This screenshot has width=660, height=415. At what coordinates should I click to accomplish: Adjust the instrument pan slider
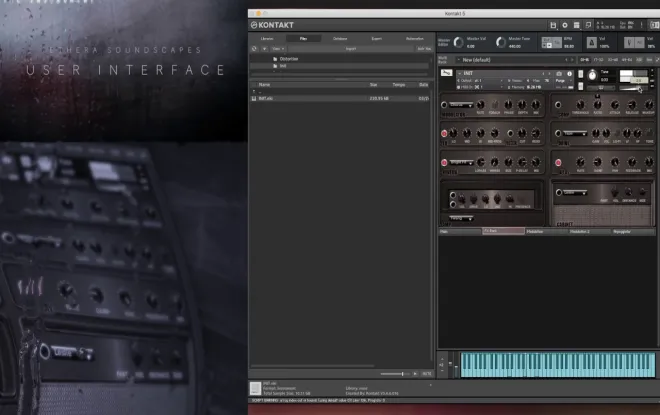coord(601,88)
